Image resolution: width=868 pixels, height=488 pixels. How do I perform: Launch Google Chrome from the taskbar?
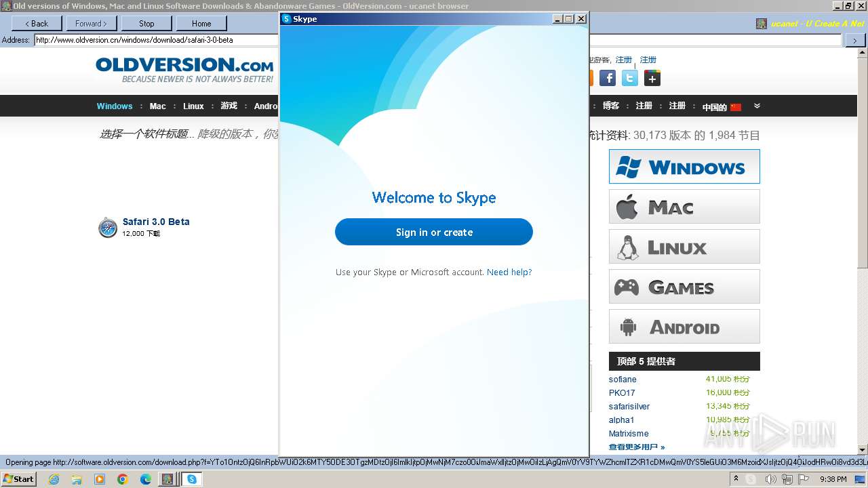123,479
